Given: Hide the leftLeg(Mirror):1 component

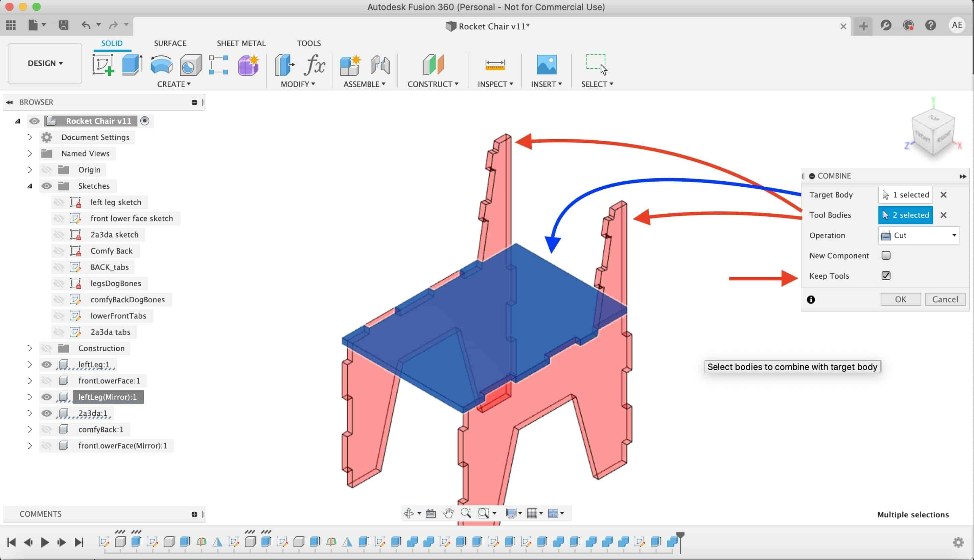Looking at the screenshot, I should coord(47,397).
